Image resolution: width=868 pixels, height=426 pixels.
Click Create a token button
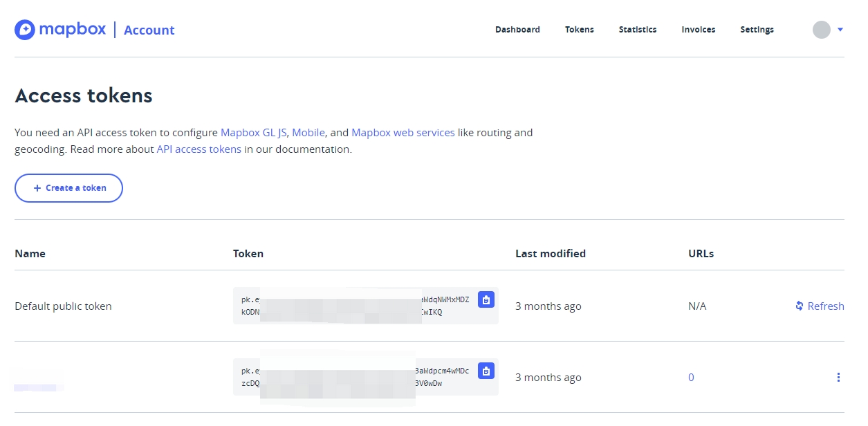[x=69, y=188]
